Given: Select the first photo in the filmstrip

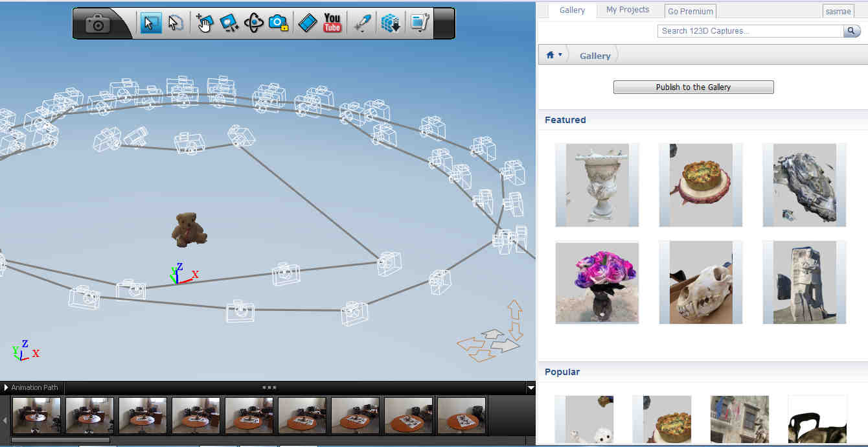Looking at the screenshot, I should coord(36,415).
